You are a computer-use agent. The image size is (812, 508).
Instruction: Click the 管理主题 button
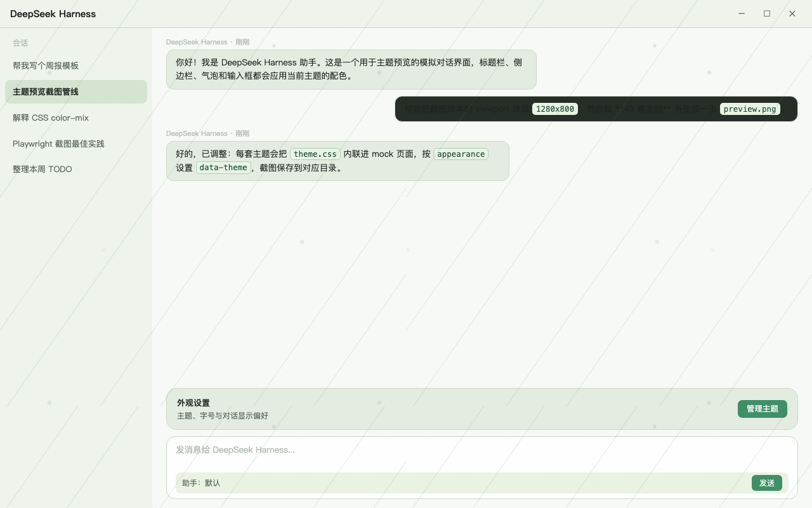tap(762, 409)
